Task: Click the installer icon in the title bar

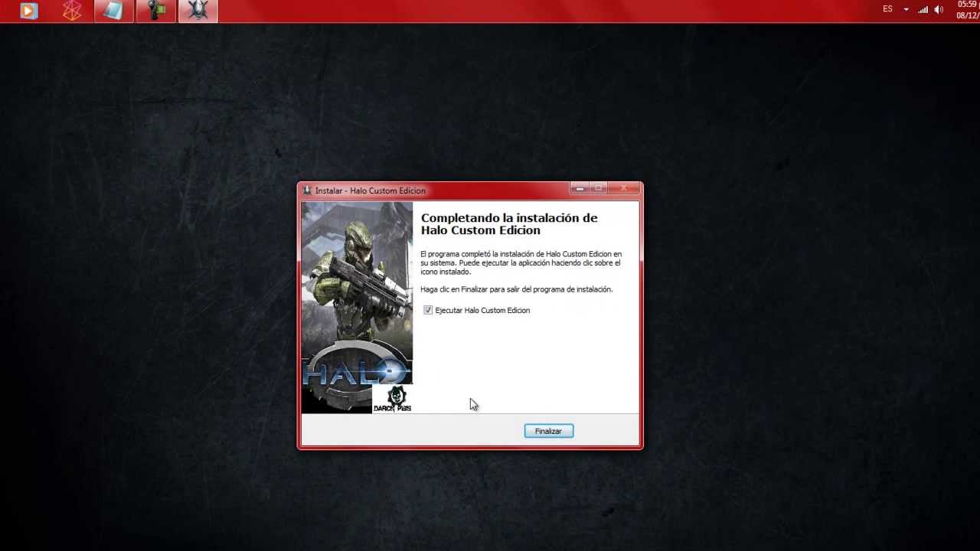Action: [307, 191]
